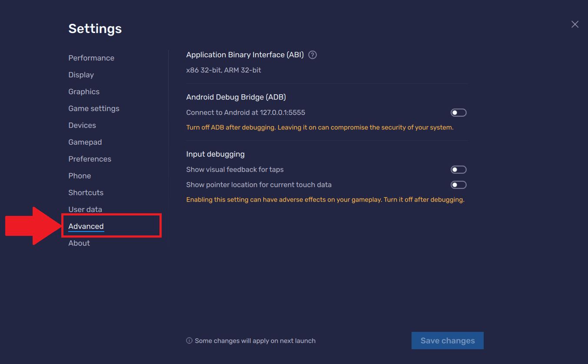
Task: Go to Graphics settings
Action: pyautogui.click(x=84, y=92)
